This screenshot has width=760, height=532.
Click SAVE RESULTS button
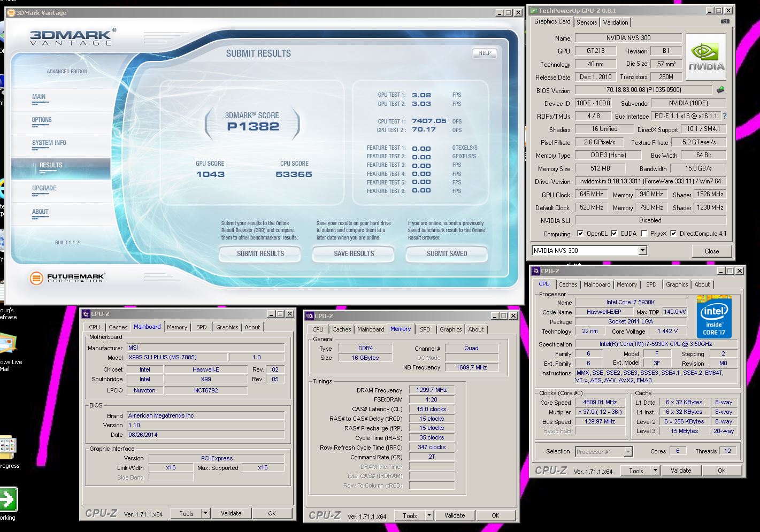point(354,254)
